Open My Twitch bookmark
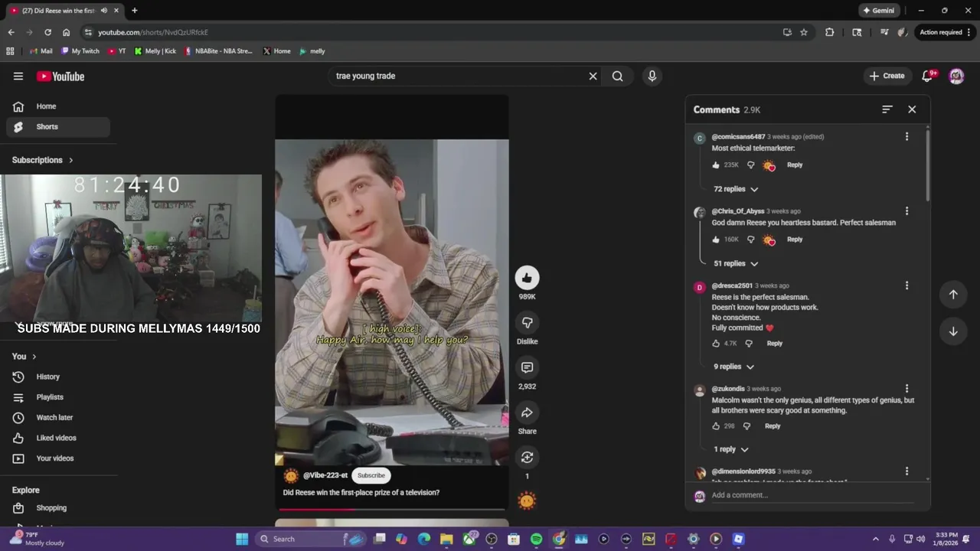The height and width of the screenshot is (551, 980). [80, 51]
